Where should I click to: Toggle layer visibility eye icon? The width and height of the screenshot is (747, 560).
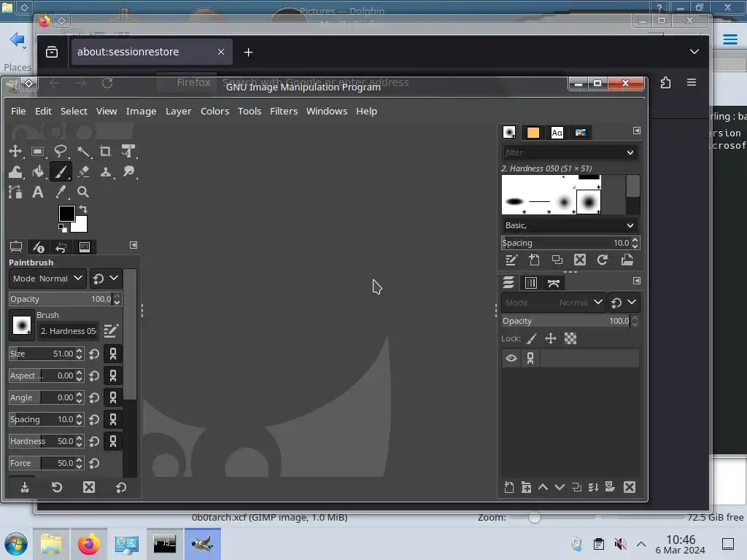511,358
